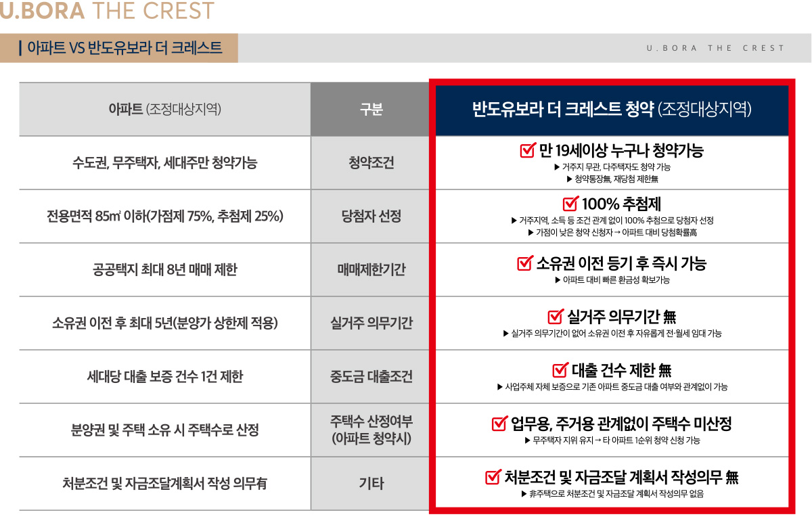Click the triangle bullet before 무주택자 지위 유지
Image resolution: width=812 pixels, height=521 pixels.
tap(527, 440)
